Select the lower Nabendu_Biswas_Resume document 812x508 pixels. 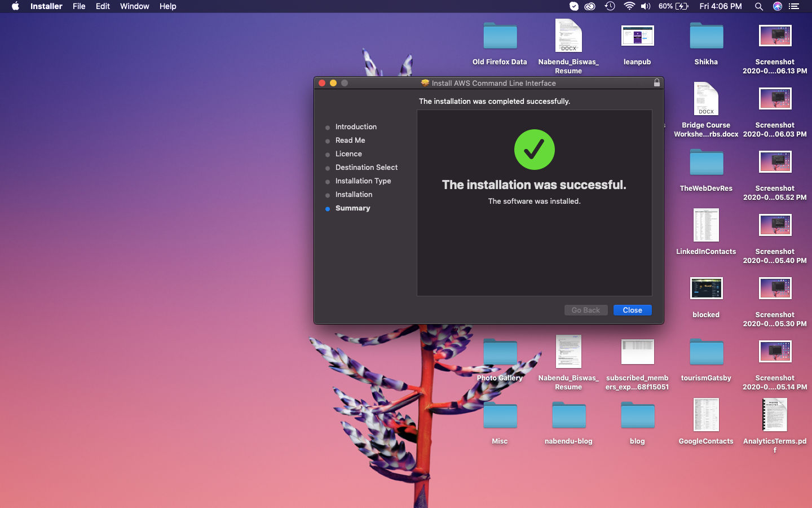click(x=568, y=352)
